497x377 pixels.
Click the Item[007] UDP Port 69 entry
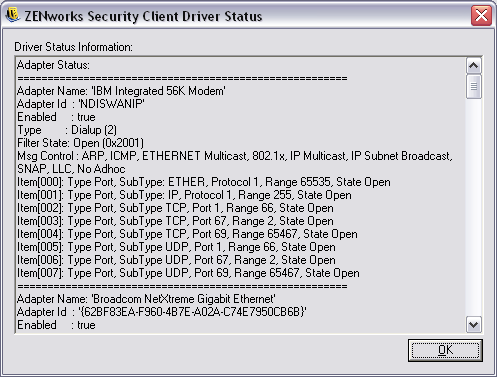[x=188, y=273]
